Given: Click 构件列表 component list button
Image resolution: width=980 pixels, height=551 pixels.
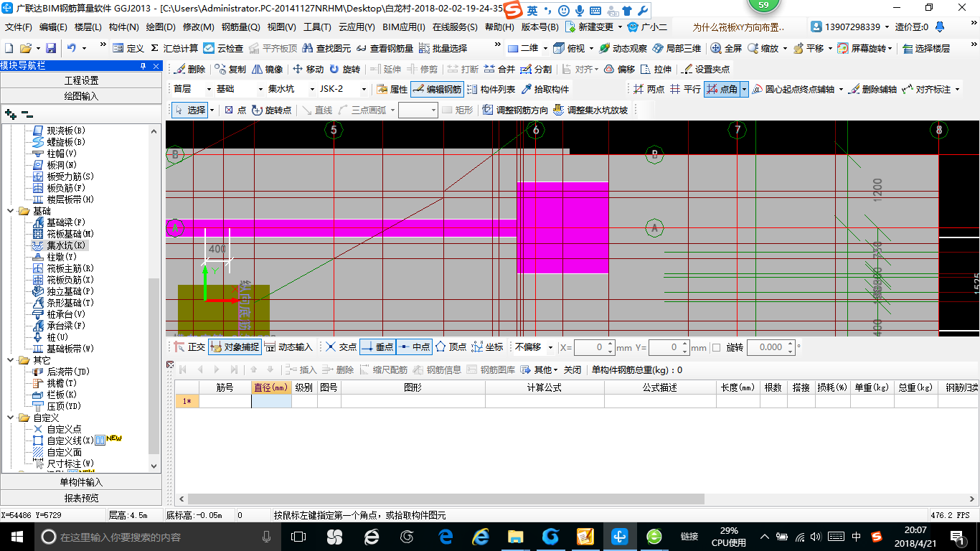Looking at the screenshot, I should [x=491, y=90].
